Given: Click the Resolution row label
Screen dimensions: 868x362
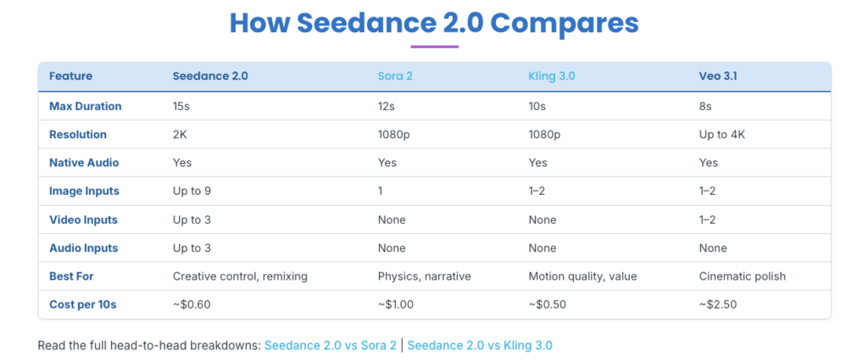Looking at the screenshot, I should (78, 135).
